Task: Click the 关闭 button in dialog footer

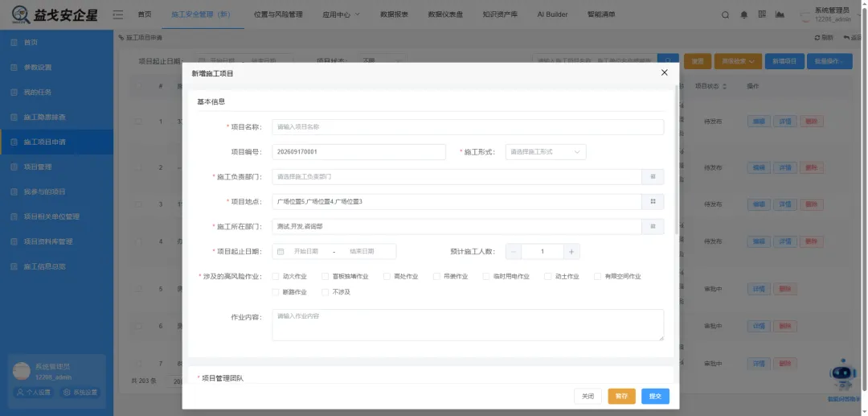Action: tap(588, 396)
